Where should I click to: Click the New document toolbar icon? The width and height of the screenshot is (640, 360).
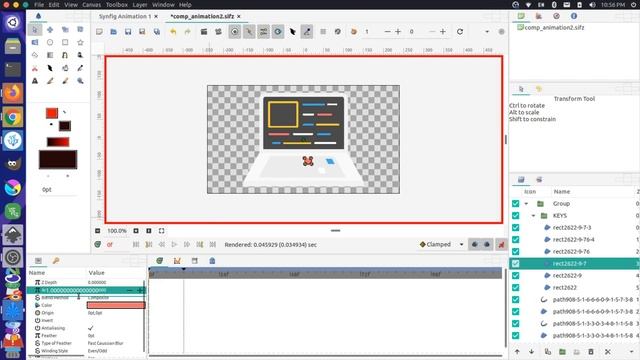[x=99, y=31]
